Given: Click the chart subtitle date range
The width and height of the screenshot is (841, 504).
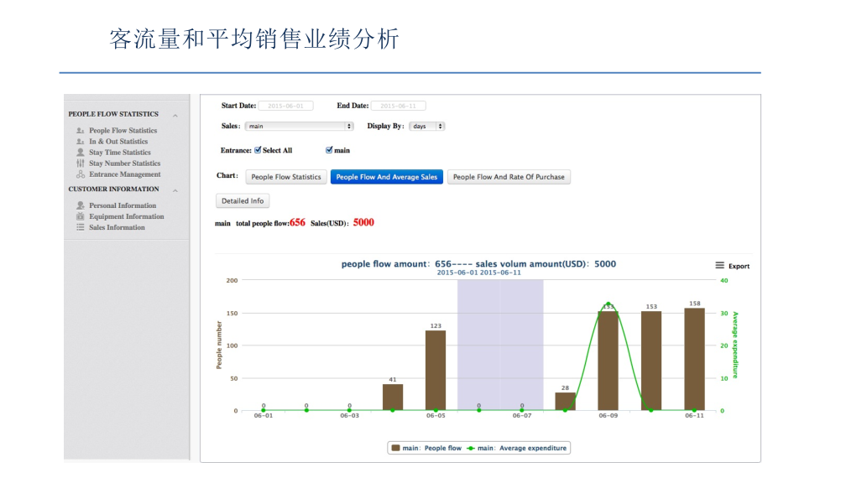Looking at the screenshot, I should click(478, 273).
